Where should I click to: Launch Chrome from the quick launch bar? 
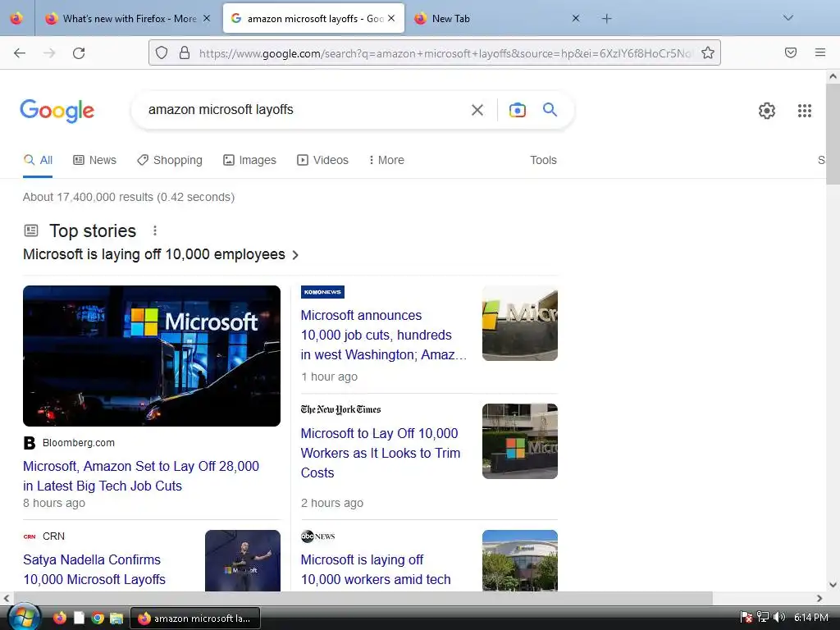tap(98, 618)
